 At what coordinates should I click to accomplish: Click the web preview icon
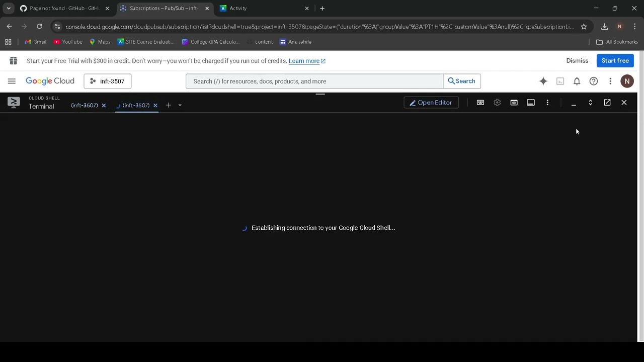(x=514, y=103)
